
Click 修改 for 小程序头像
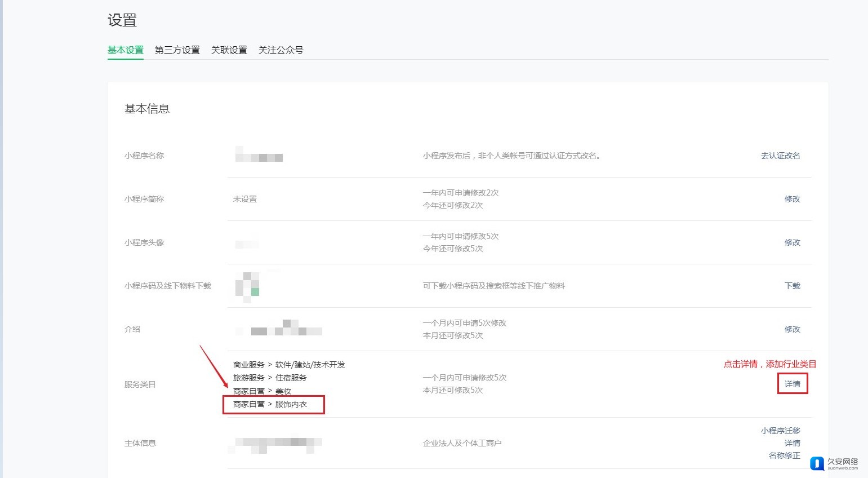pyautogui.click(x=792, y=242)
